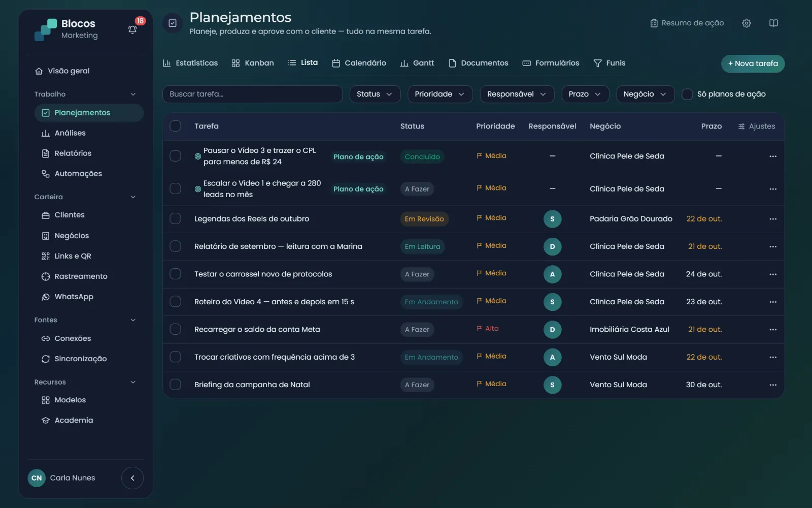This screenshot has width=812, height=508.
Task: Click the Concluído status badge
Action: point(422,156)
